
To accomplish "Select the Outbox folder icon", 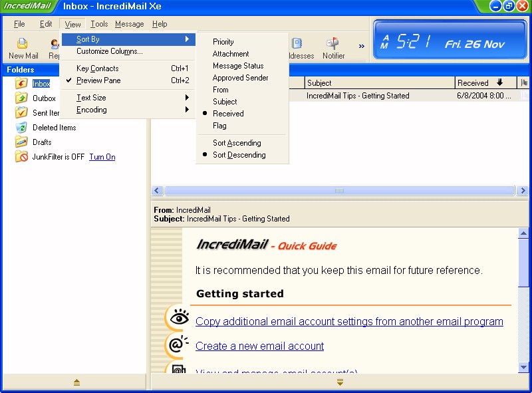I will point(21,98).
